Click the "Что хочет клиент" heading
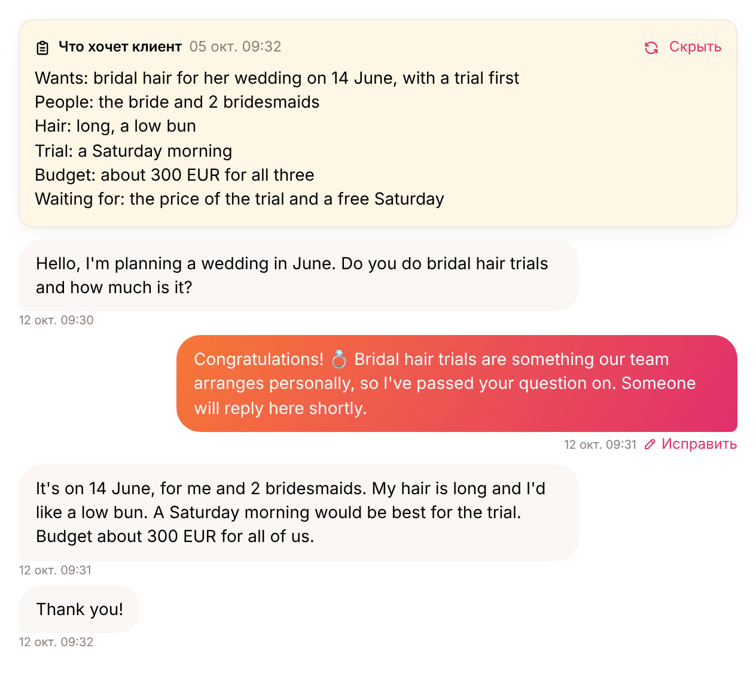The height and width of the screenshot is (700, 756). (120, 47)
